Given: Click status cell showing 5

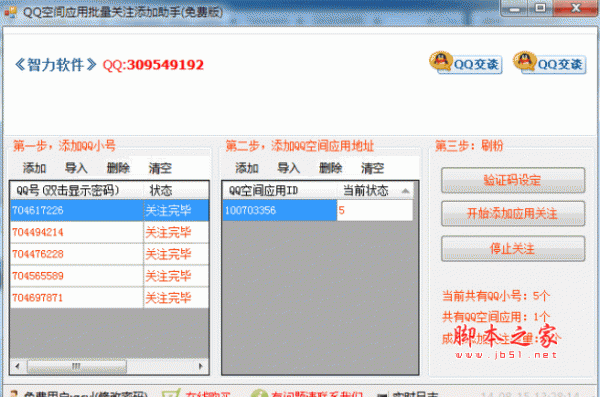Looking at the screenshot, I should pos(375,210).
